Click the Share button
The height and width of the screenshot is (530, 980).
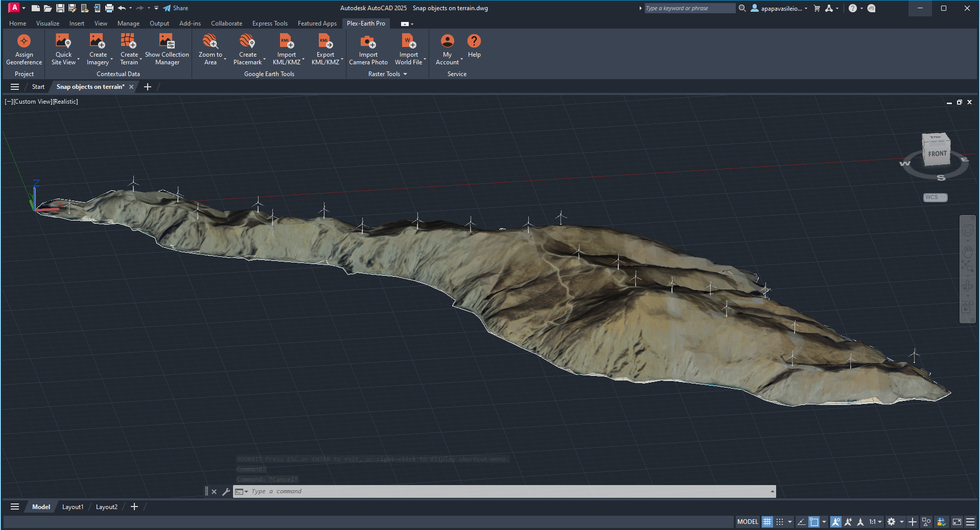tap(176, 8)
